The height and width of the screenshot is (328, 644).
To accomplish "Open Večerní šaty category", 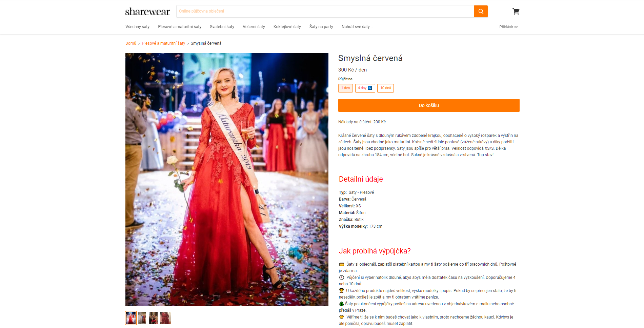I will point(254,27).
